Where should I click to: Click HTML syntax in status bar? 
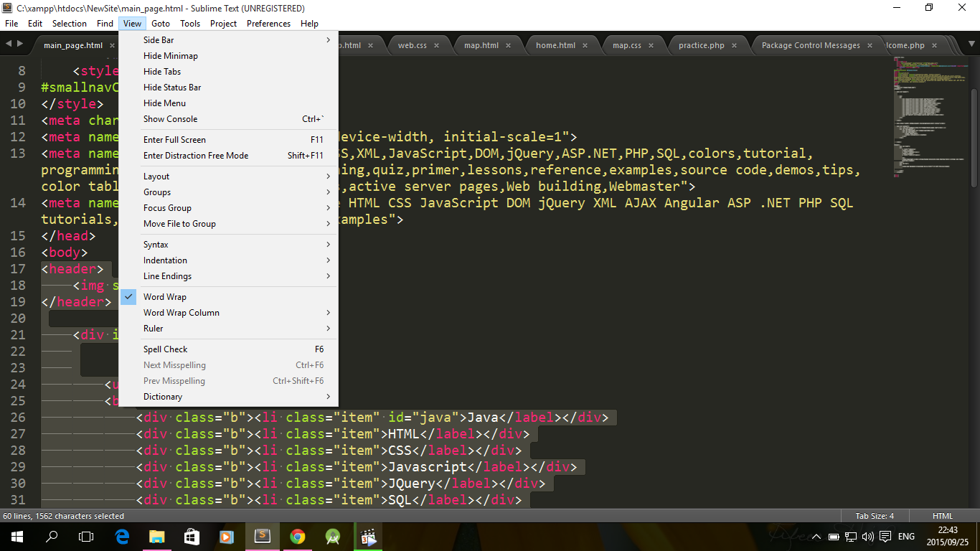pyautogui.click(x=943, y=516)
